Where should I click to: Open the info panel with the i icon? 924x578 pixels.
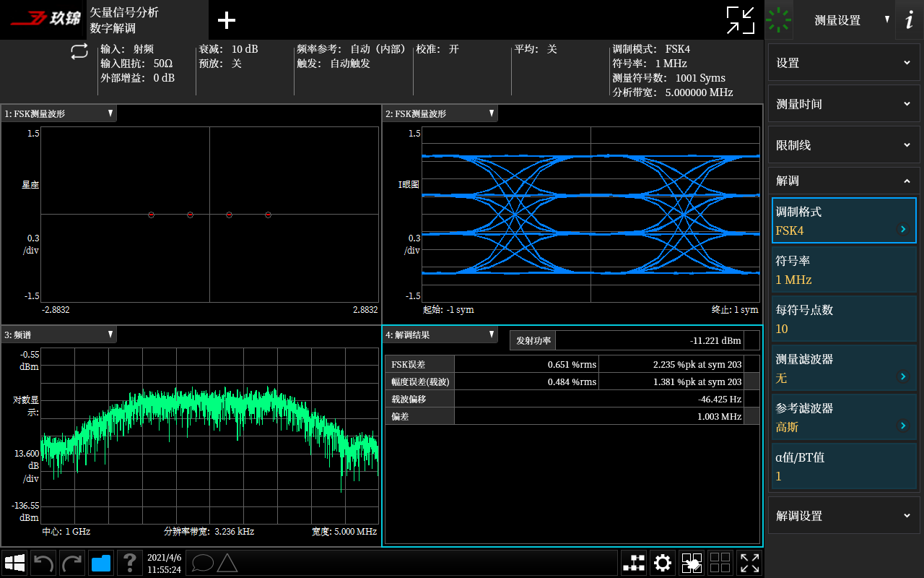click(x=910, y=20)
